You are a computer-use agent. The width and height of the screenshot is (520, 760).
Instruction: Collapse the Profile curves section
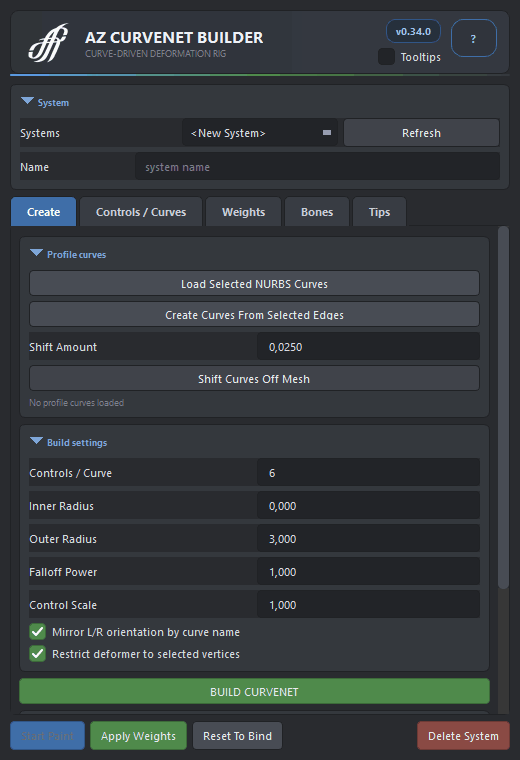pos(36,253)
